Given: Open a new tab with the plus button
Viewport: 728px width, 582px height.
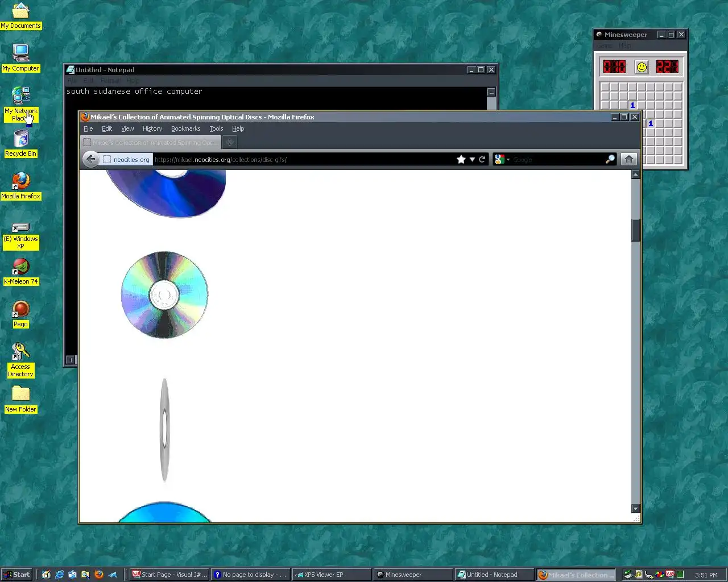Looking at the screenshot, I should pos(230,142).
